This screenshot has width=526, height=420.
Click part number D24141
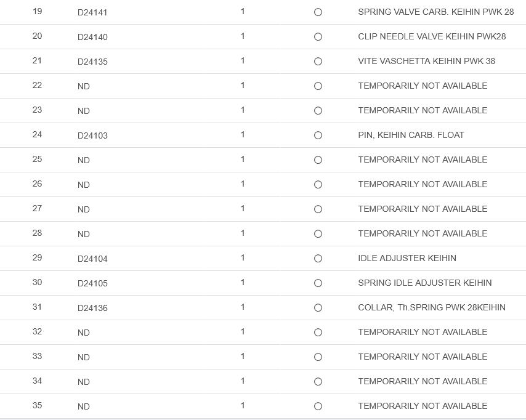(92, 12)
